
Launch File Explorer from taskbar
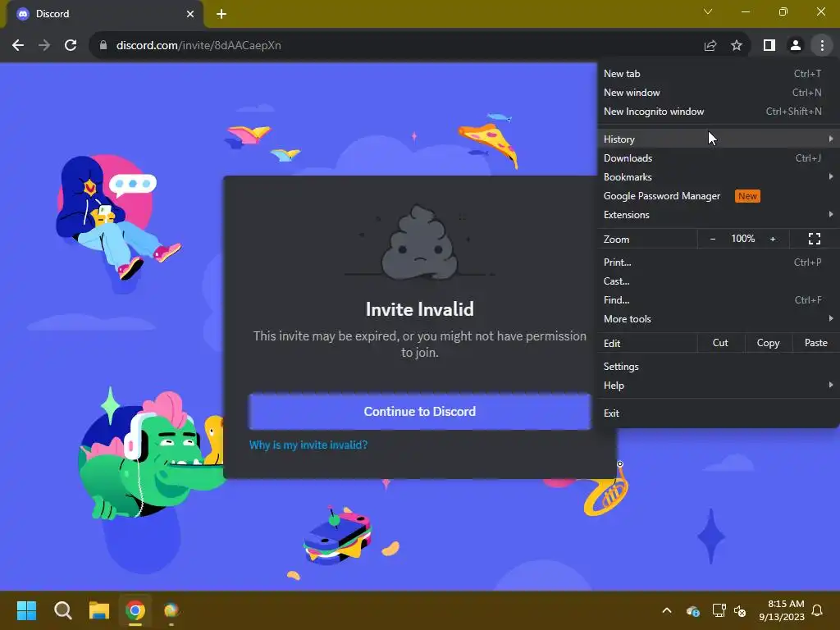tap(99, 610)
